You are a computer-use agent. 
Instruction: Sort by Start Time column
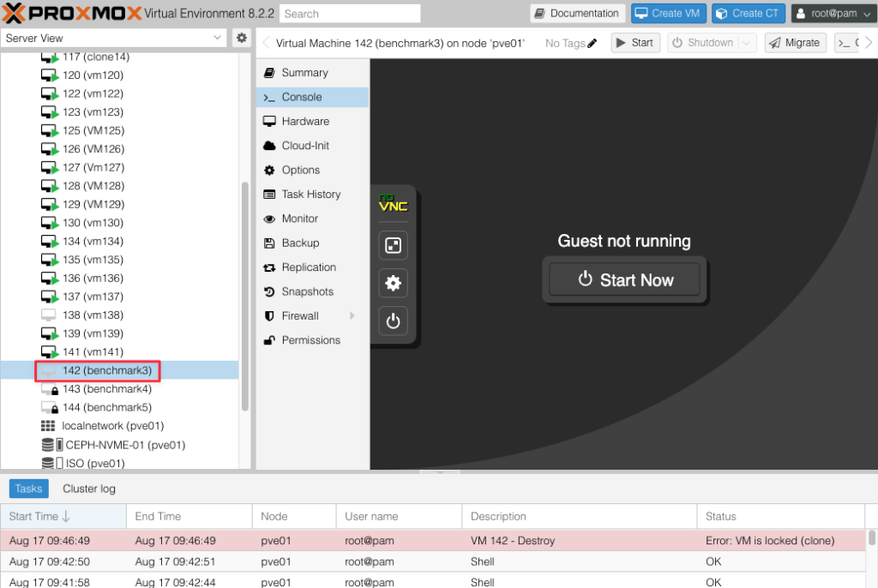(x=63, y=516)
